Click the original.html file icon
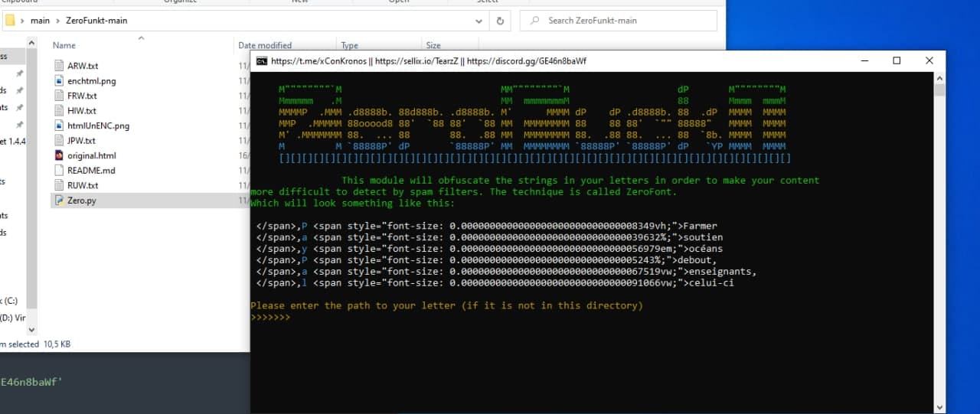 click(x=60, y=155)
